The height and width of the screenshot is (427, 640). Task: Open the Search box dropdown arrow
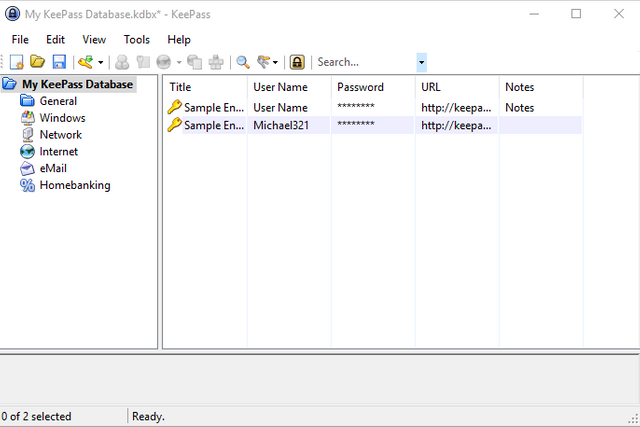point(422,62)
